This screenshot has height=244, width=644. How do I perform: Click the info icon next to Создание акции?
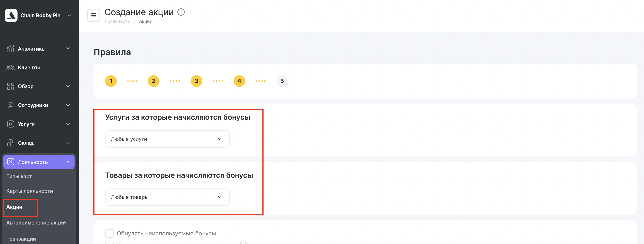tap(181, 12)
